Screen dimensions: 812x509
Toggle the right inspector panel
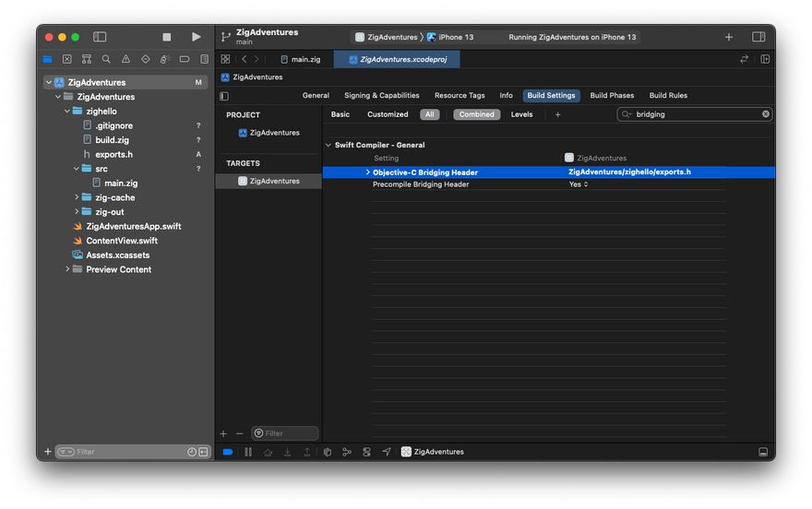758,37
